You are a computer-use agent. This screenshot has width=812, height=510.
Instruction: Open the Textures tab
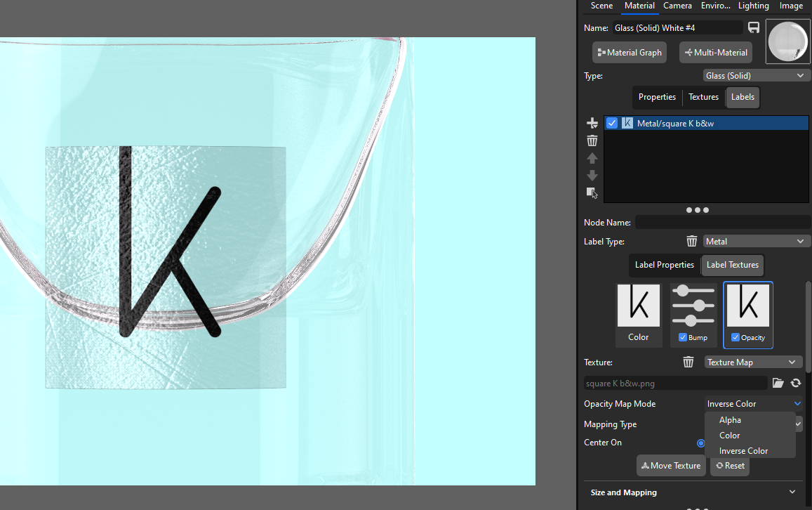pos(703,97)
